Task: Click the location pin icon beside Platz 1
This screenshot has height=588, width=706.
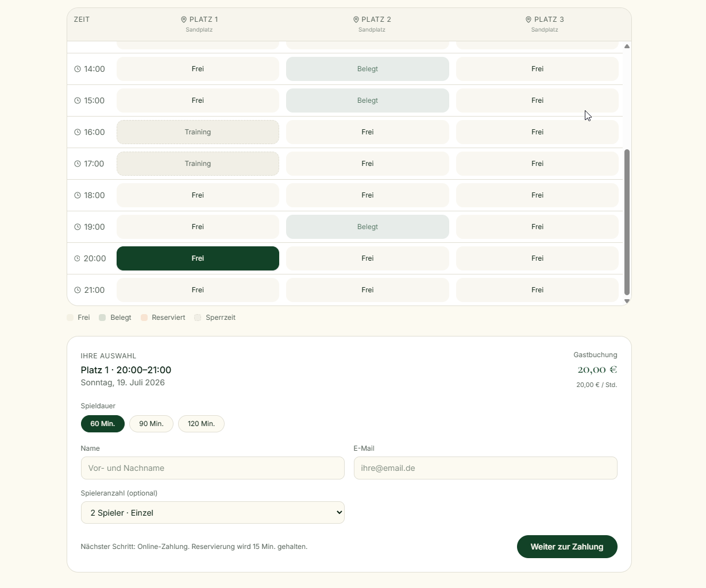Action: tap(184, 20)
